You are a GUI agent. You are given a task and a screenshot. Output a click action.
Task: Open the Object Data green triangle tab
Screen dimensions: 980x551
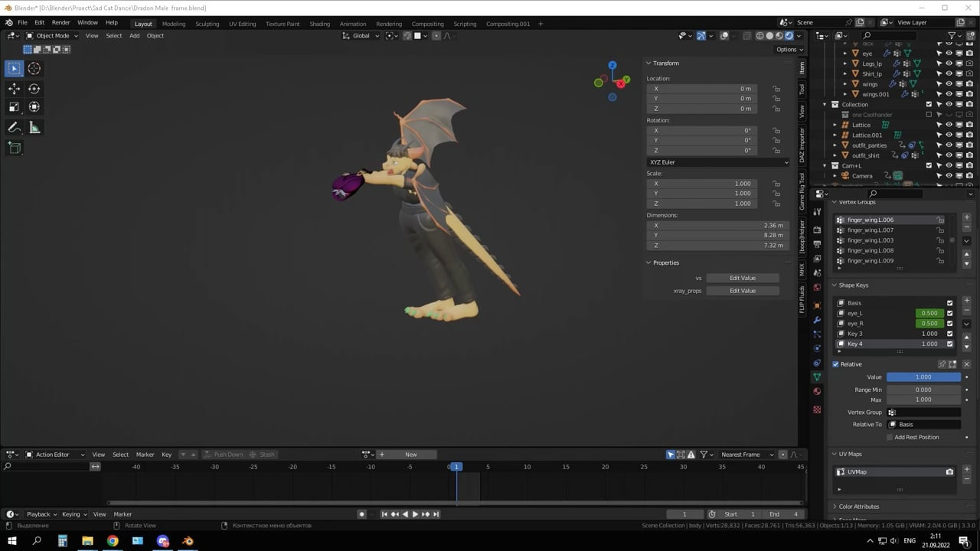pos(817,377)
